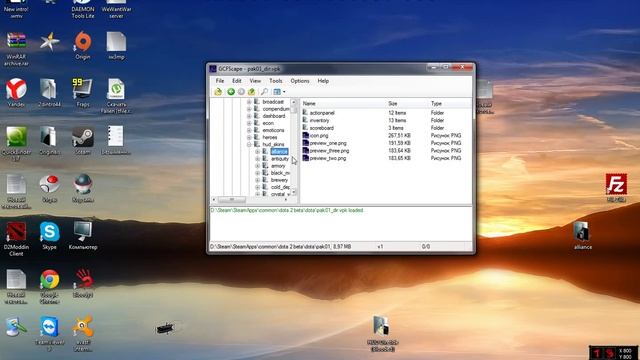Select the alliance folder desktop icon
Screen dimensions: 640x360
582,236
